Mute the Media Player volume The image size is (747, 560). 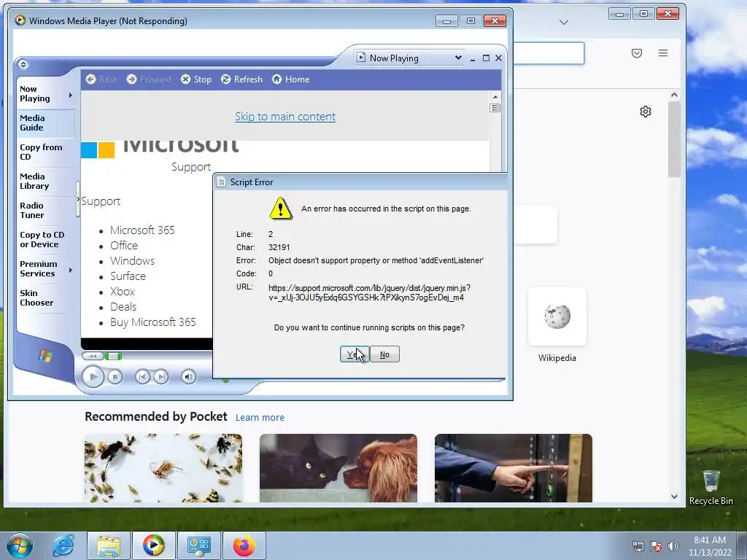point(189,377)
